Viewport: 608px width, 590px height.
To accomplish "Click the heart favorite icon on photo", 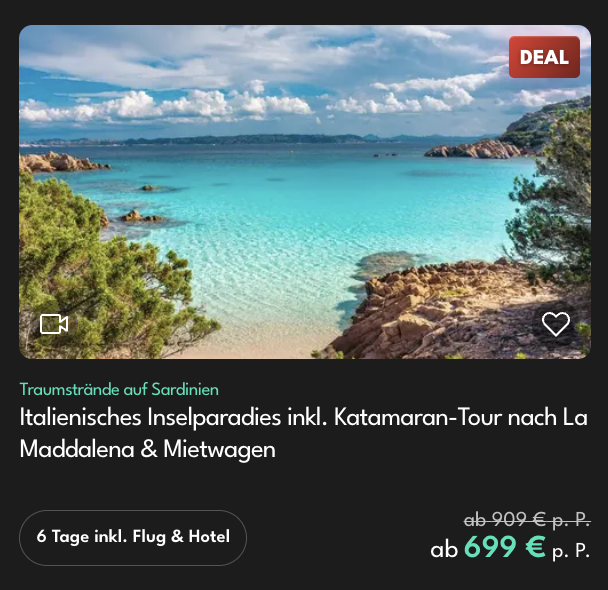I will point(556,324).
